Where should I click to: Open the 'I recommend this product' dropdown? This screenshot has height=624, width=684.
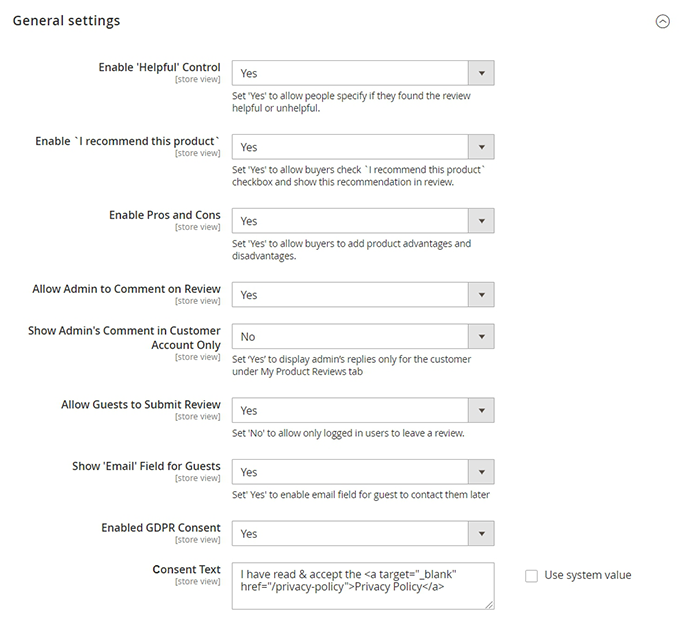coord(363,147)
